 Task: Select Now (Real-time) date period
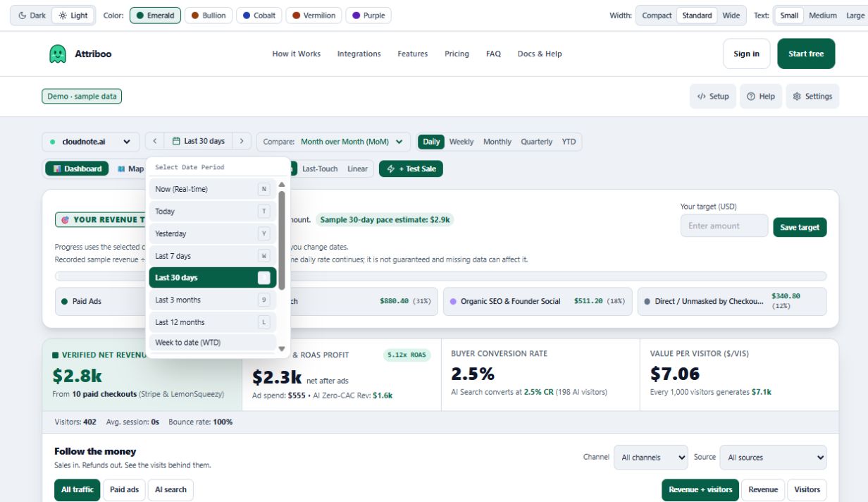click(212, 189)
